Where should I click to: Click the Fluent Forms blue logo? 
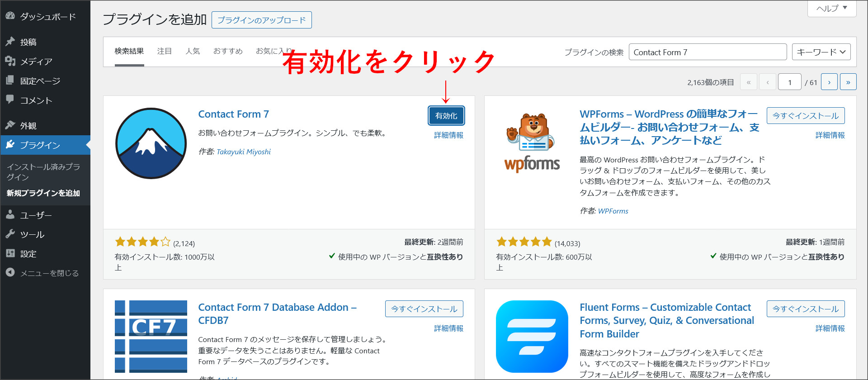(x=532, y=336)
